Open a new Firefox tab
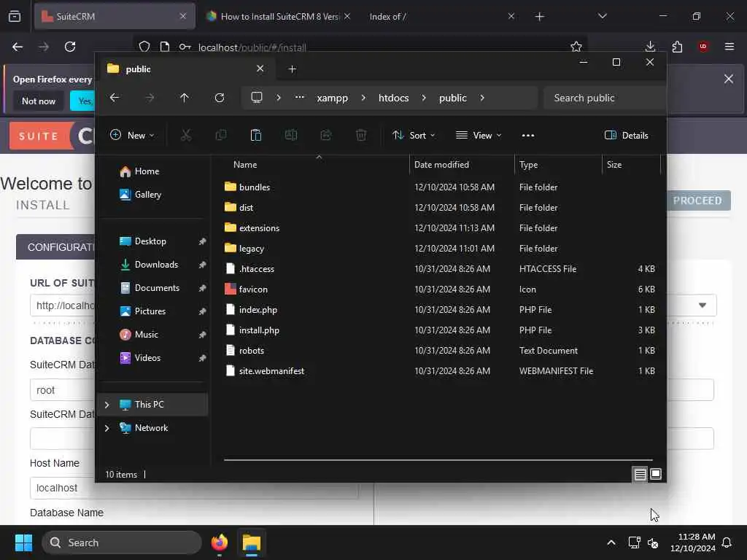Screen dimensions: 747x560 coord(539,17)
